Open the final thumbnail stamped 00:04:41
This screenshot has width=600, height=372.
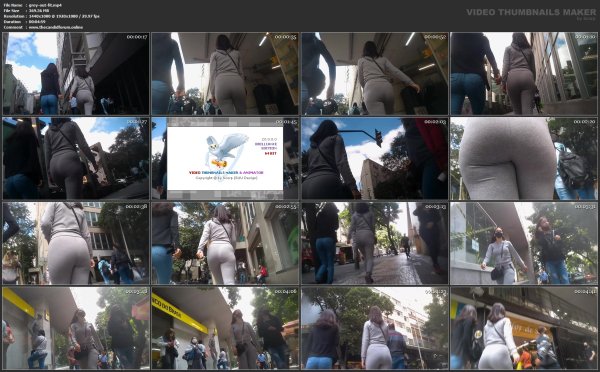(524, 328)
